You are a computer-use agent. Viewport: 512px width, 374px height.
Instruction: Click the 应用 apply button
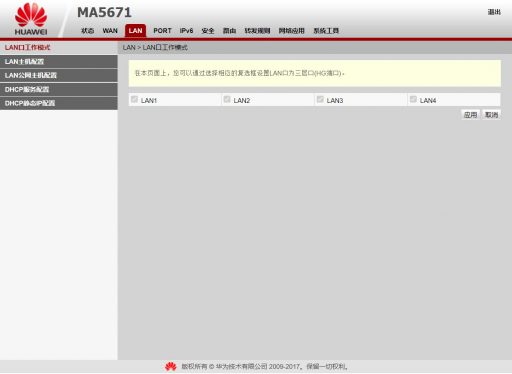point(470,115)
